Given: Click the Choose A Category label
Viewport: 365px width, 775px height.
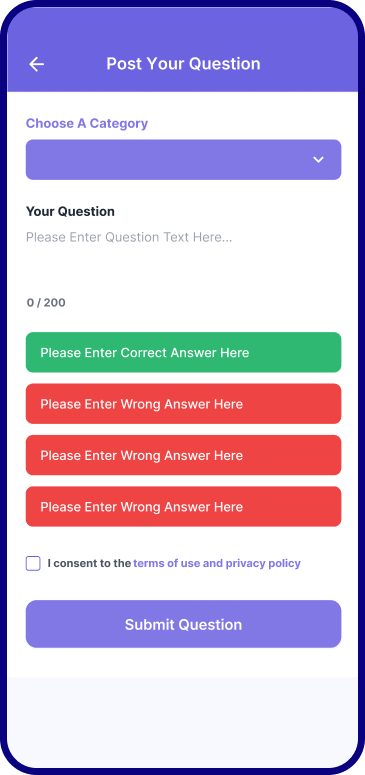Looking at the screenshot, I should tap(87, 124).
